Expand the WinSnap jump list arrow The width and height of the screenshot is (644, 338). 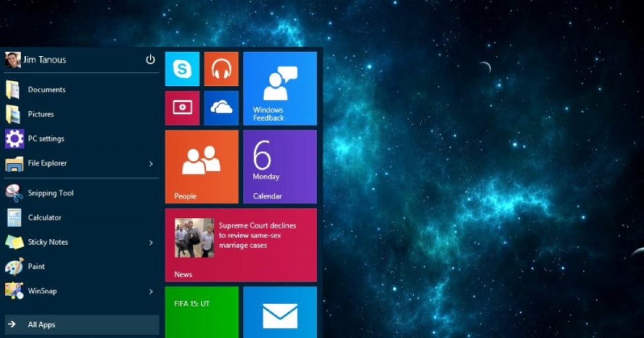tap(151, 292)
